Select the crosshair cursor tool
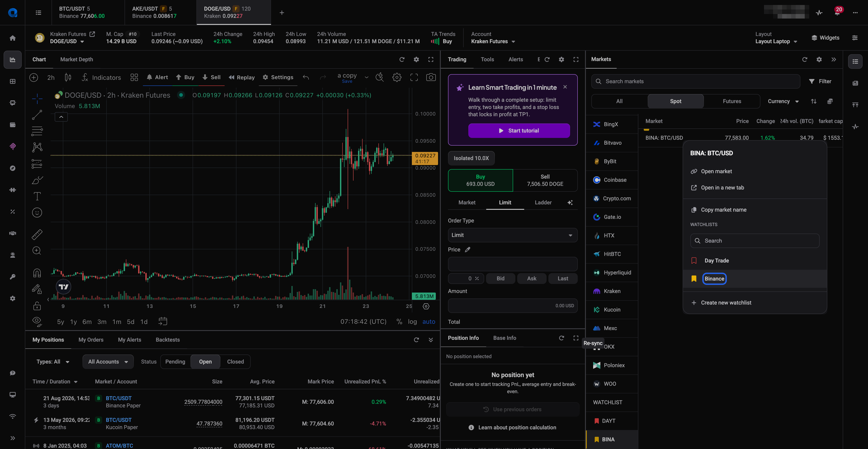 click(x=37, y=98)
